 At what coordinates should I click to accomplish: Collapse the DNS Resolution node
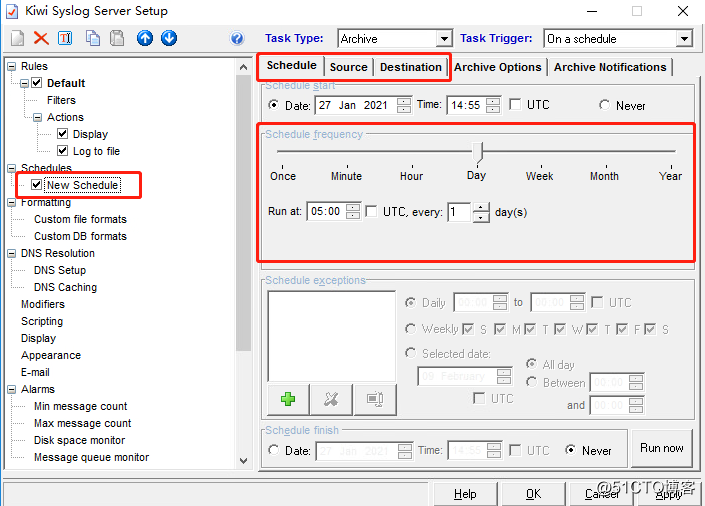point(12,253)
